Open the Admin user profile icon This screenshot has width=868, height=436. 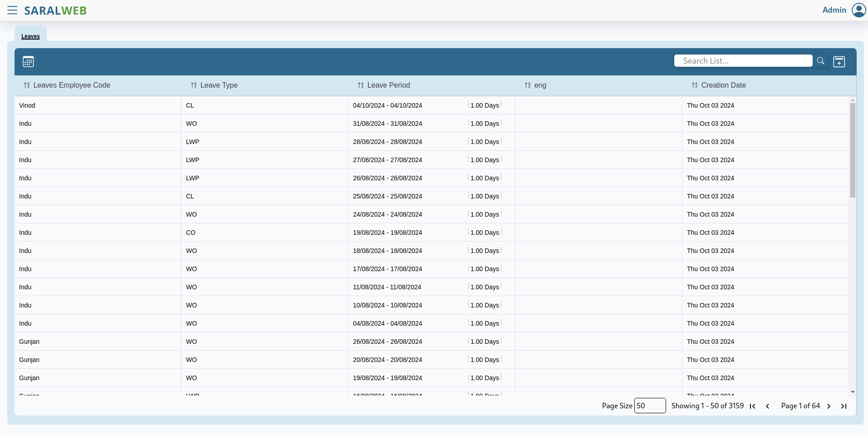pyautogui.click(x=858, y=10)
